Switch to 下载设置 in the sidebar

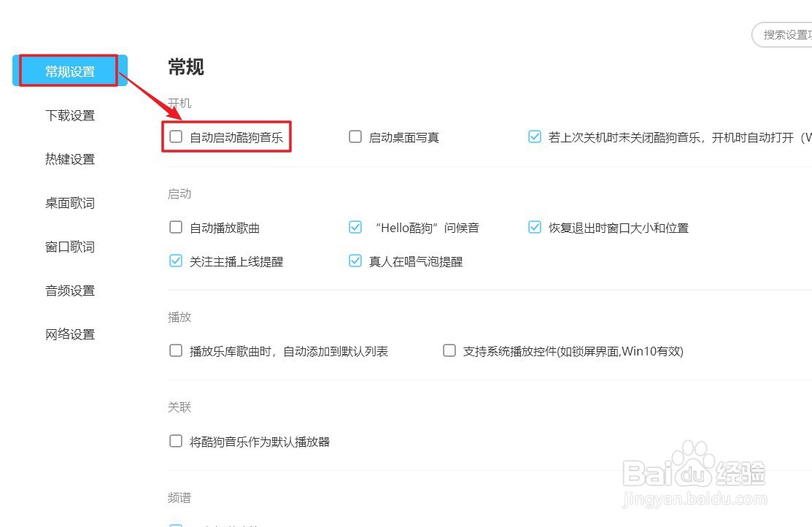pos(70,115)
